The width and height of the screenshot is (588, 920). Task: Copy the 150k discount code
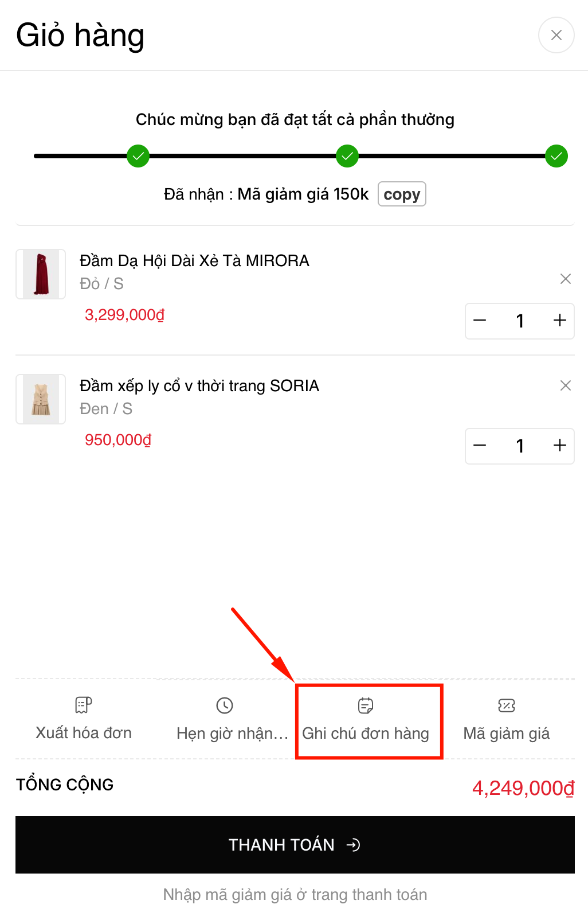click(x=401, y=194)
